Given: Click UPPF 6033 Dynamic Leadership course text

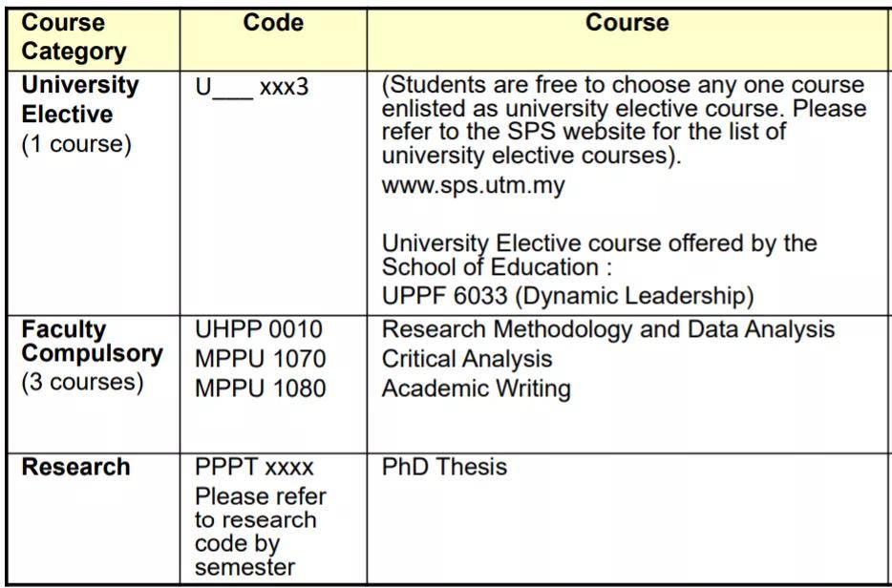Looking at the screenshot, I should tap(567, 296).
